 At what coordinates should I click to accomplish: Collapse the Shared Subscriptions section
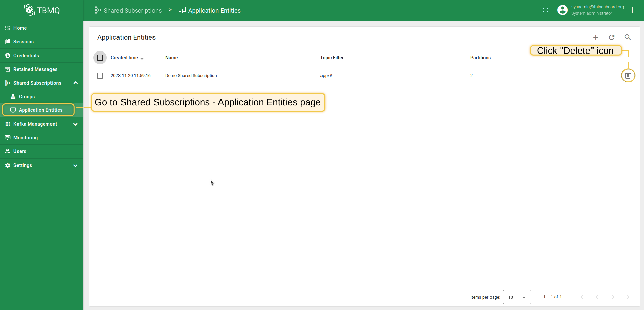tap(75, 83)
